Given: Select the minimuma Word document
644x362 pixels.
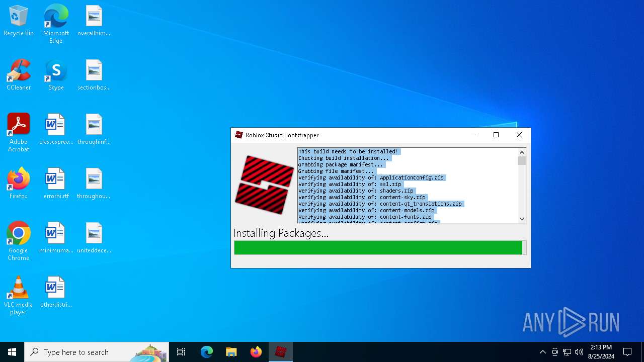Looking at the screenshot, I should 56,238.
